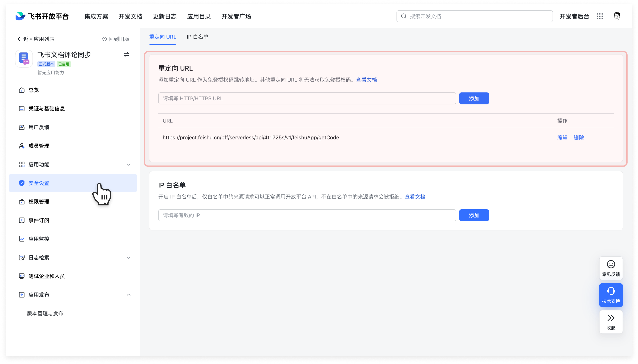This screenshot has height=364, width=638.
Task: Open 集成方案 in top navigation
Action: (x=96, y=17)
